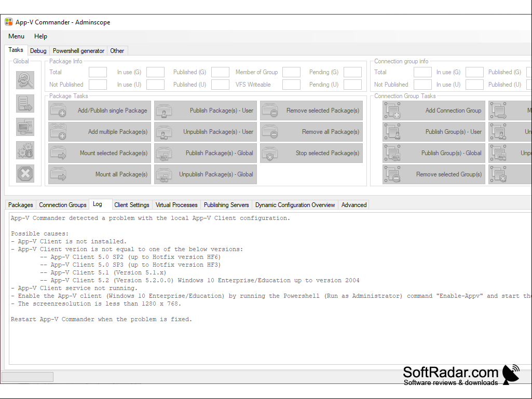This screenshot has width=532, height=399.
Task: Click log line "App-V Client 5.1 (Version 5.1.x)"
Action: [x=103, y=273]
